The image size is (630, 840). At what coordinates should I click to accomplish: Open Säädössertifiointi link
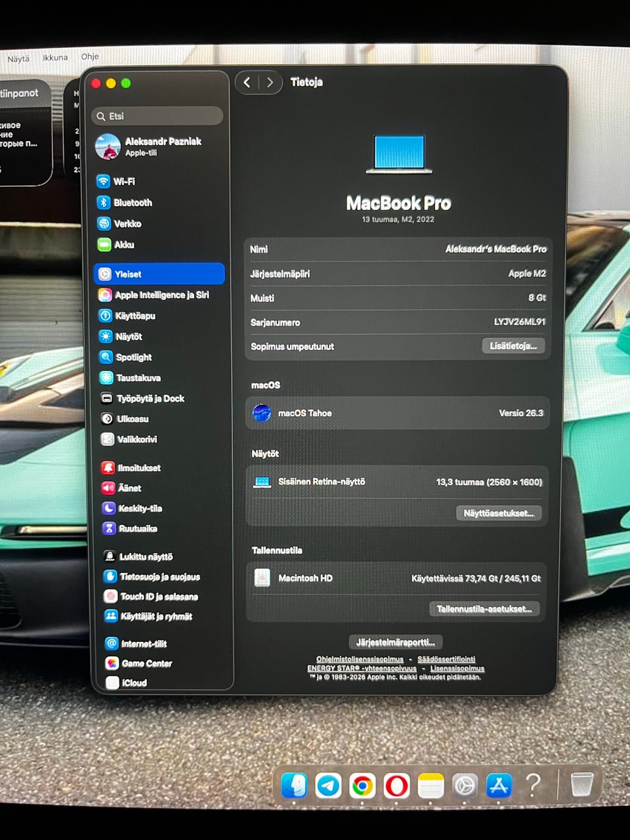pyautogui.click(x=446, y=660)
